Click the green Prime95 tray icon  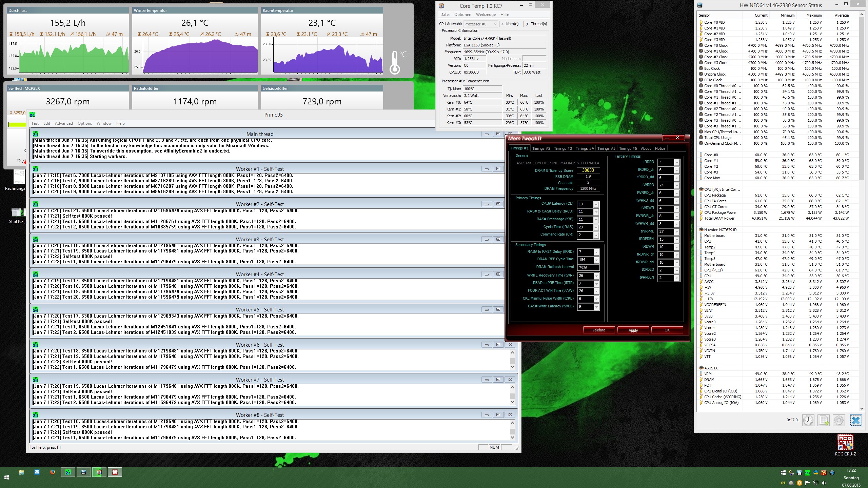(808, 473)
